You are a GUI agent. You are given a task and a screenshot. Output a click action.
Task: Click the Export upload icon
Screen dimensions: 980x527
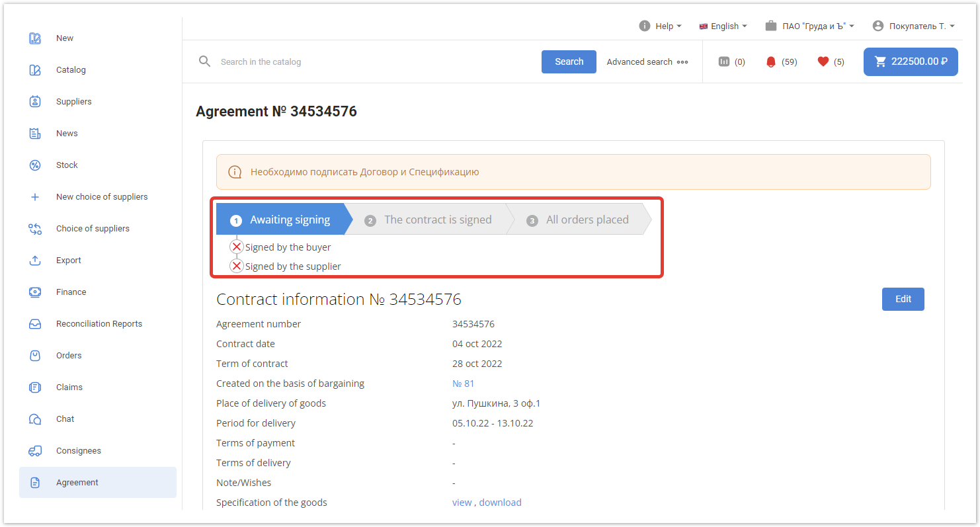pyautogui.click(x=35, y=261)
